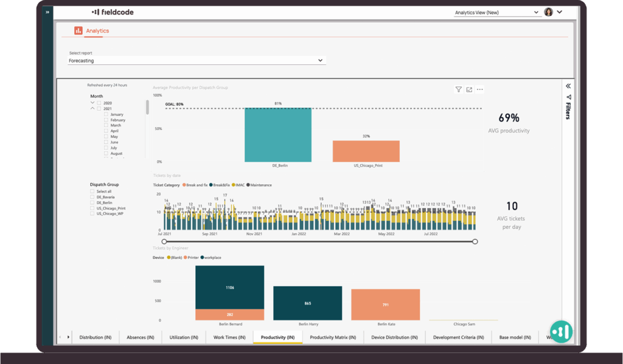This screenshot has height=364, width=623.
Task: Click the Fieldcode logo in header
Action: coord(113,12)
